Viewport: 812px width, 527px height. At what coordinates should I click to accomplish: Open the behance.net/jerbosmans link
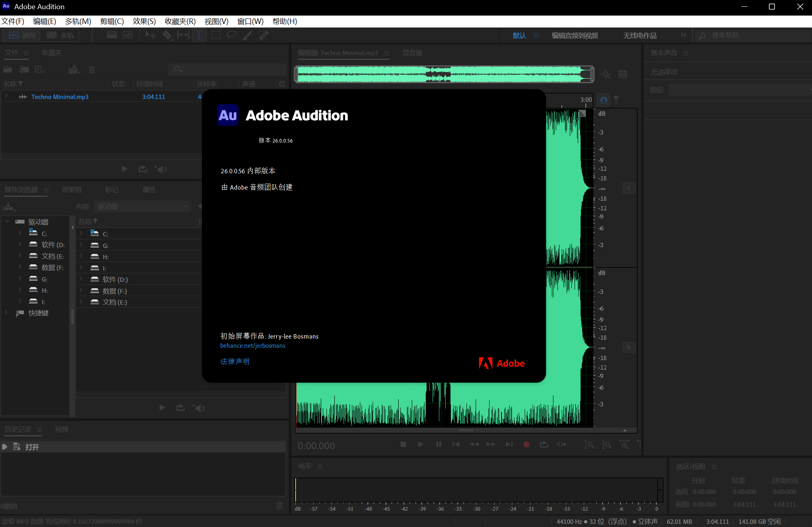(253, 346)
